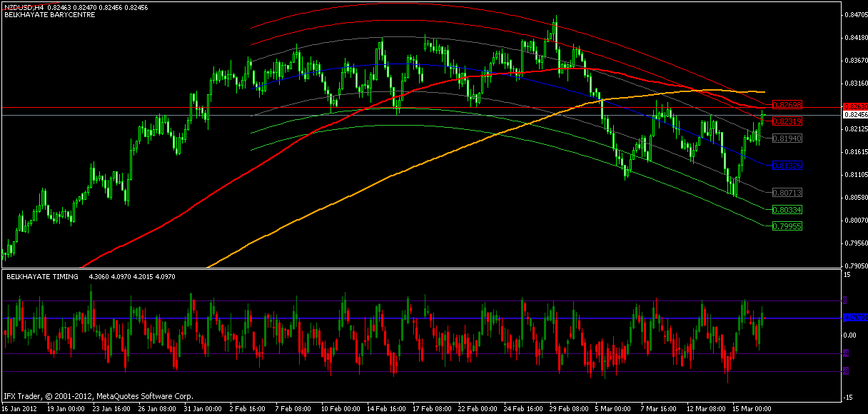Click the 29 Feb 08:00 time label
The image size is (868, 414).
click(569, 409)
